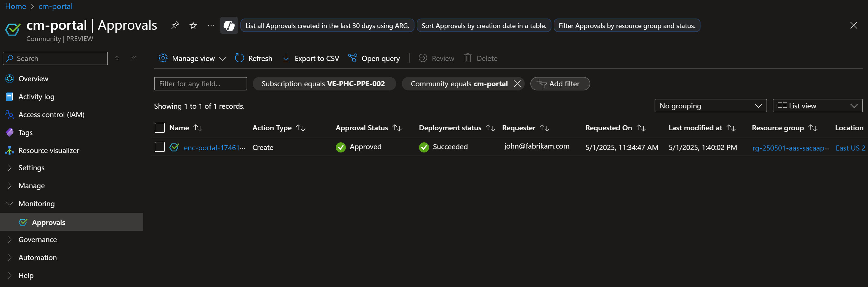Sort by Requester column arrows
Screen dimensions: 868x287
[545, 128]
